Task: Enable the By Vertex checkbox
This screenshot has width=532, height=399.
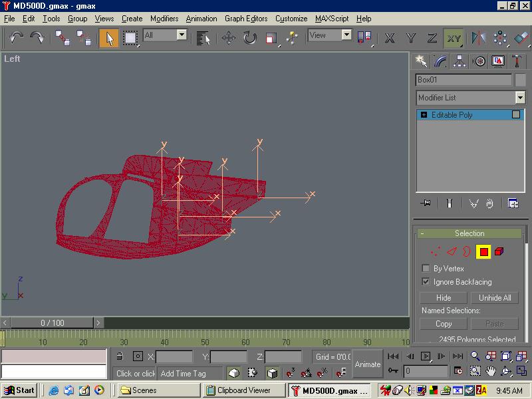Action: point(426,269)
